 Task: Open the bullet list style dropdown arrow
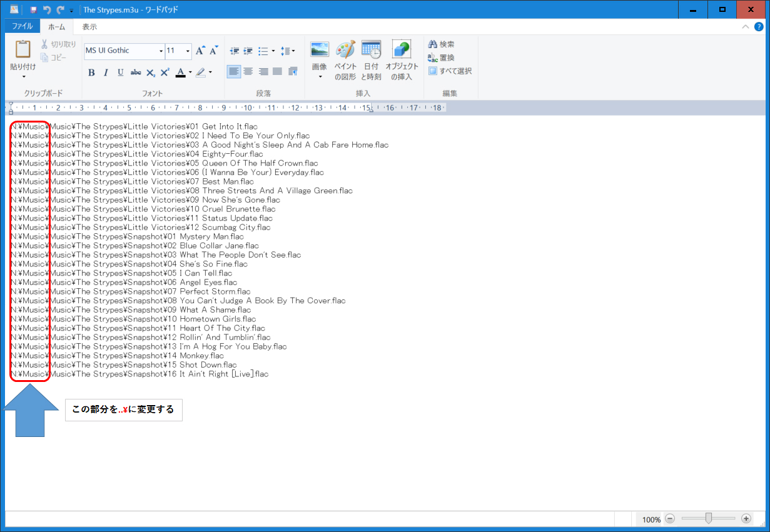tap(273, 51)
